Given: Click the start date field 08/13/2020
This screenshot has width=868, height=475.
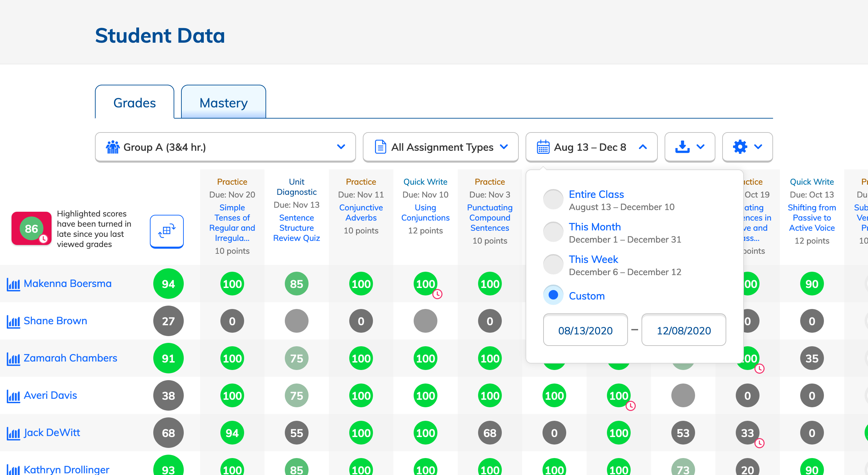Looking at the screenshot, I should [585, 330].
